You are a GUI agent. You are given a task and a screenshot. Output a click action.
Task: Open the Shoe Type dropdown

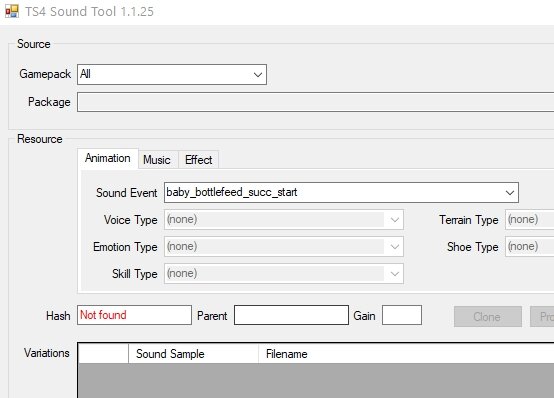pyautogui.click(x=529, y=246)
